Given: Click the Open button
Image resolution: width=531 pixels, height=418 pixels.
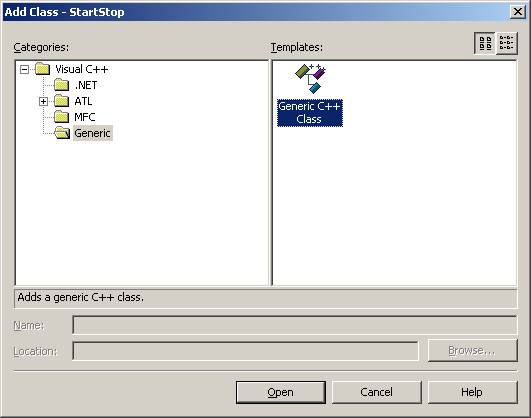Looking at the screenshot, I should [281, 392].
